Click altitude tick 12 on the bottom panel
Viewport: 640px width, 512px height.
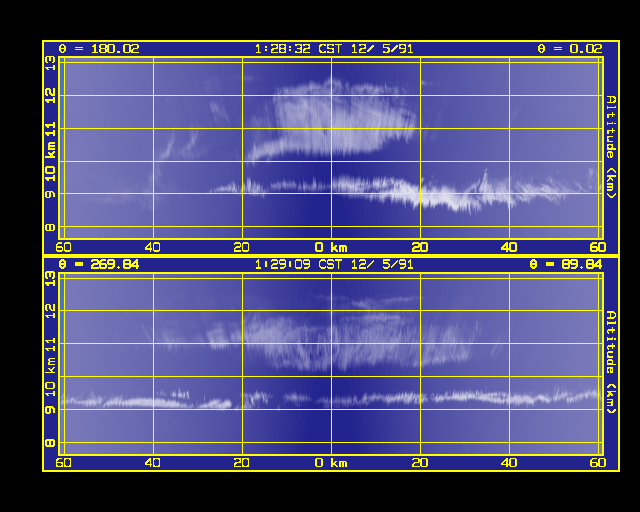click(x=50, y=312)
